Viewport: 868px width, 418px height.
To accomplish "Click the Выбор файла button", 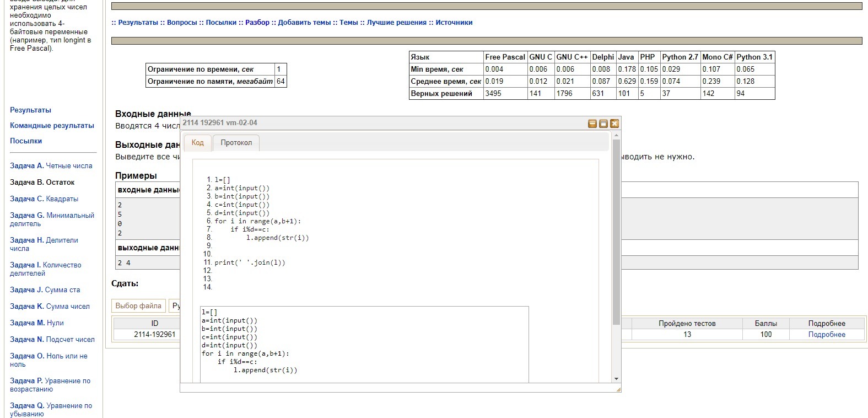I will coord(138,306).
